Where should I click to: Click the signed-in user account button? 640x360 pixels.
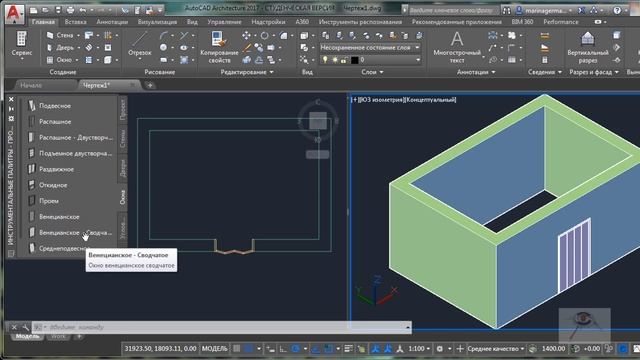543,10
